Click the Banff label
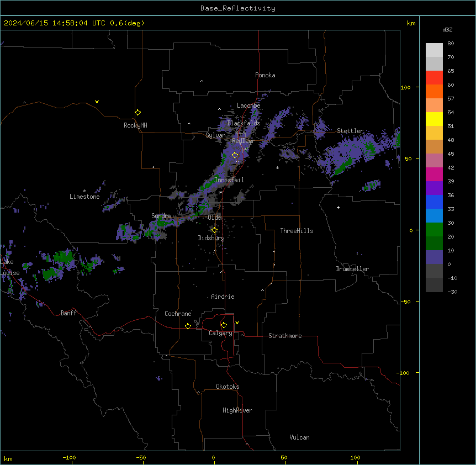 click(68, 313)
